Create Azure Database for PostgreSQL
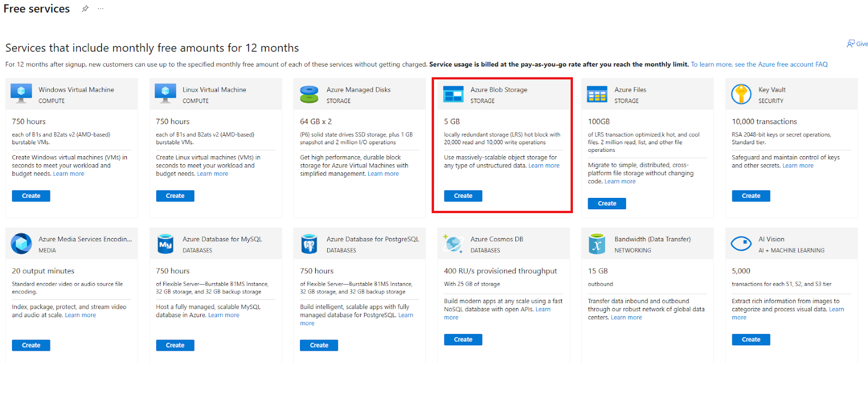Image resolution: width=868 pixels, height=411 pixels. pos(319,345)
